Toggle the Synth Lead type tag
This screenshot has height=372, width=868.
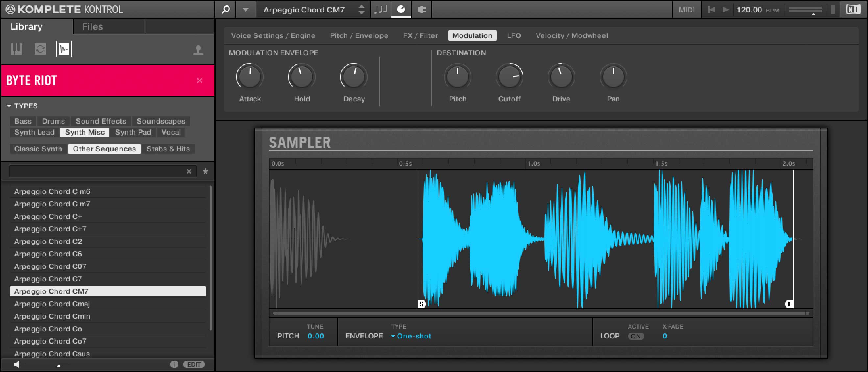[35, 132]
